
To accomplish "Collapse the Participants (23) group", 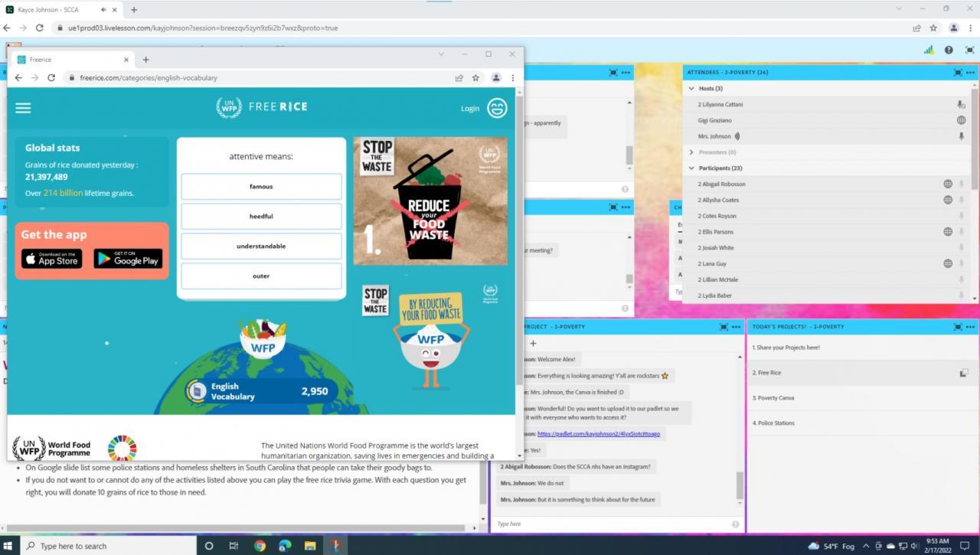I will [x=691, y=168].
